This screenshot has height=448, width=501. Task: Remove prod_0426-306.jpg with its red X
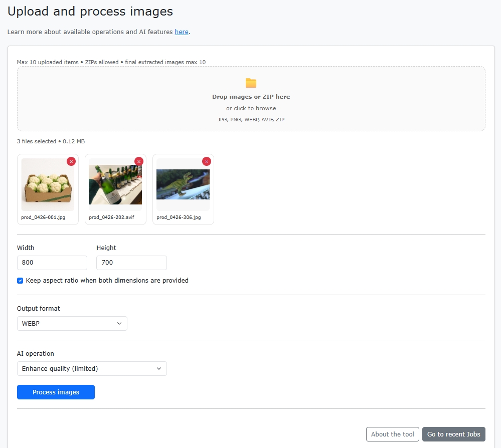(207, 161)
